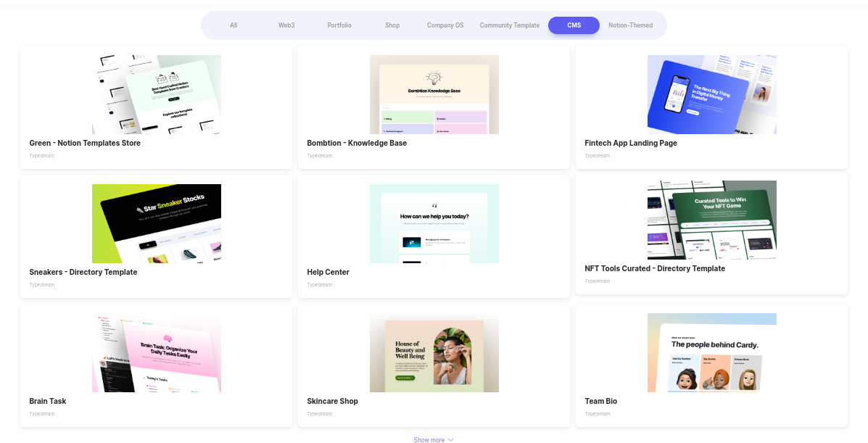
Task: Click Typedream under Help Center
Action: coord(320,285)
